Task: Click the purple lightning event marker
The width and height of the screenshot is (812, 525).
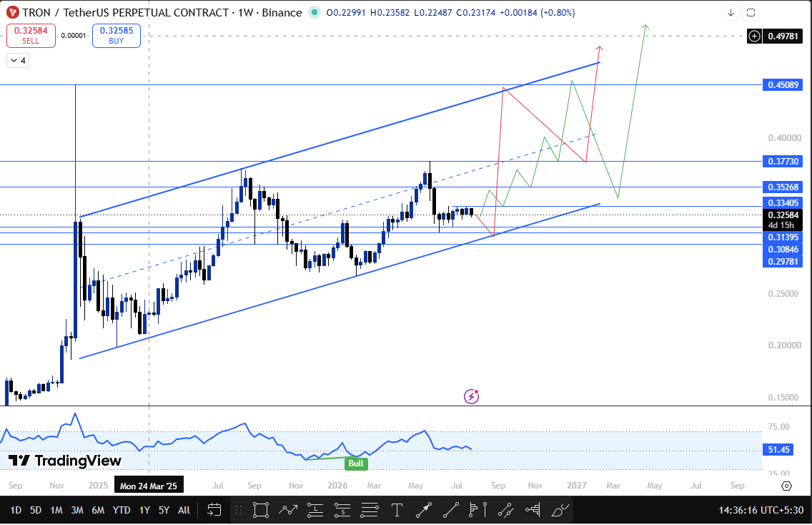Action: [471, 396]
